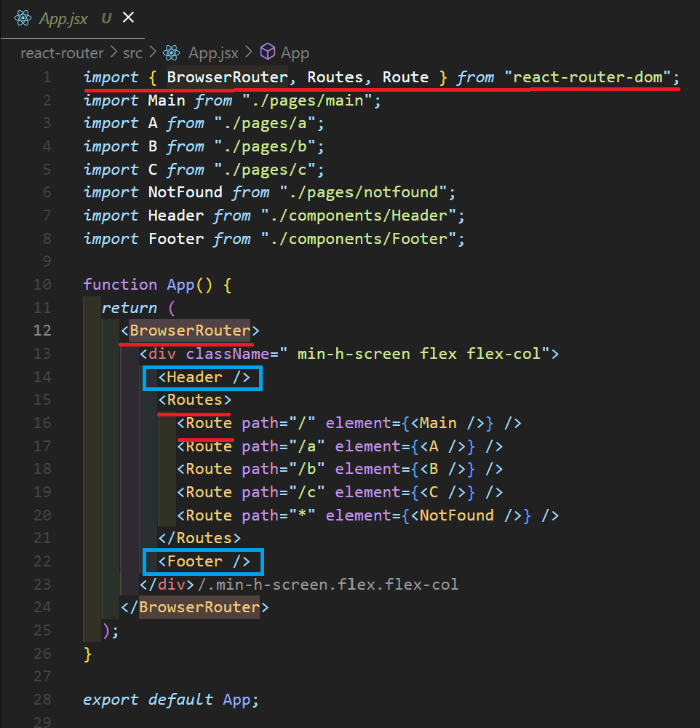Click the Route with path="/a"
The width and height of the screenshot is (700, 728).
[x=339, y=446]
